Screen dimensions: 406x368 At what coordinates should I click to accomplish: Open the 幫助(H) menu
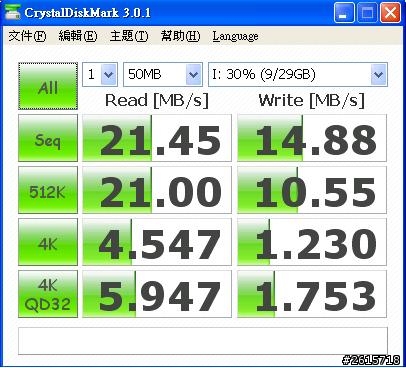[x=180, y=36]
